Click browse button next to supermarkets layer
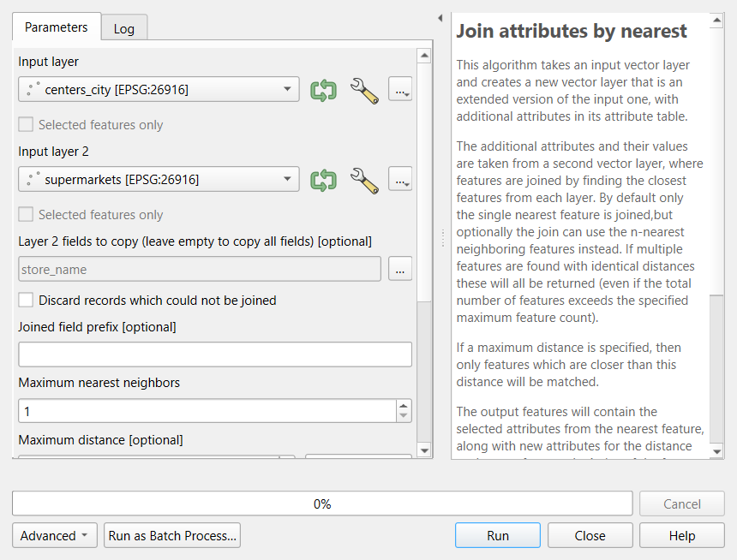 click(x=400, y=179)
